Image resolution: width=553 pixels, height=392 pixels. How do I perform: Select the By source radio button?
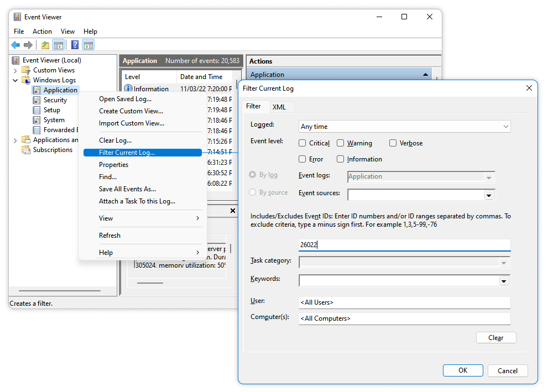pos(253,192)
